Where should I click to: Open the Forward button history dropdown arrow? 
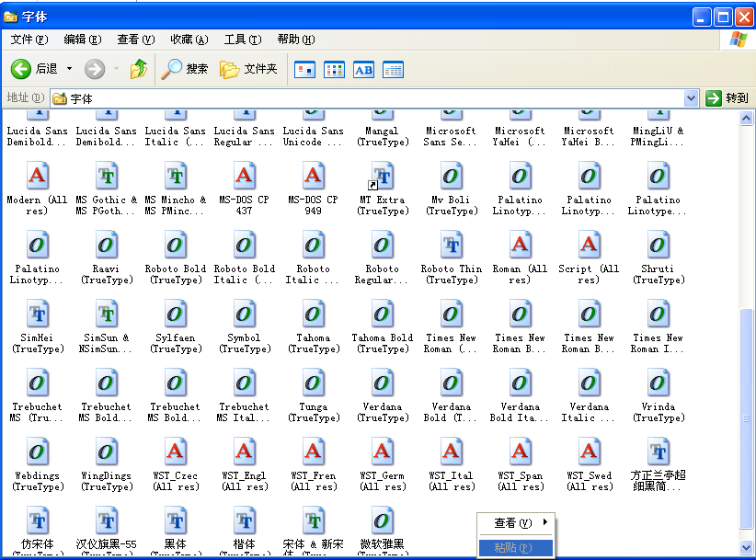(x=116, y=69)
